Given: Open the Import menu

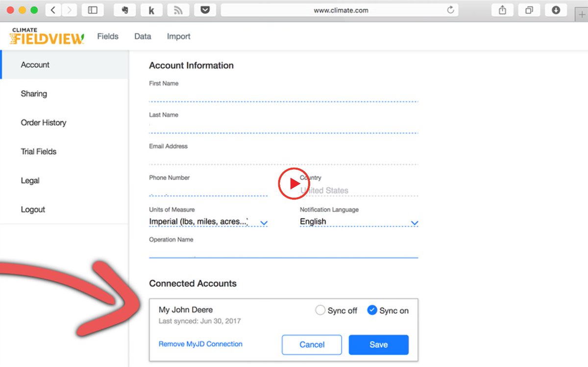Looking at the screenshot, I should click(x=178, y=36).
